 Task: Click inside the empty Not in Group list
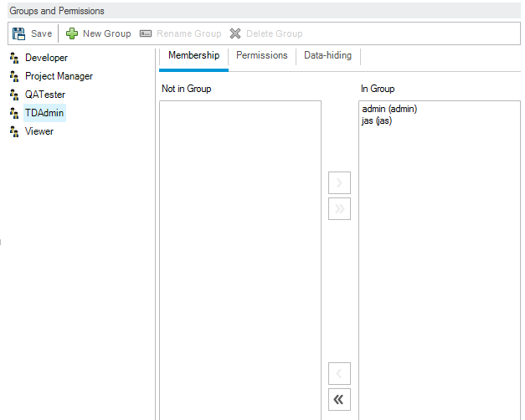coord(239,251)
